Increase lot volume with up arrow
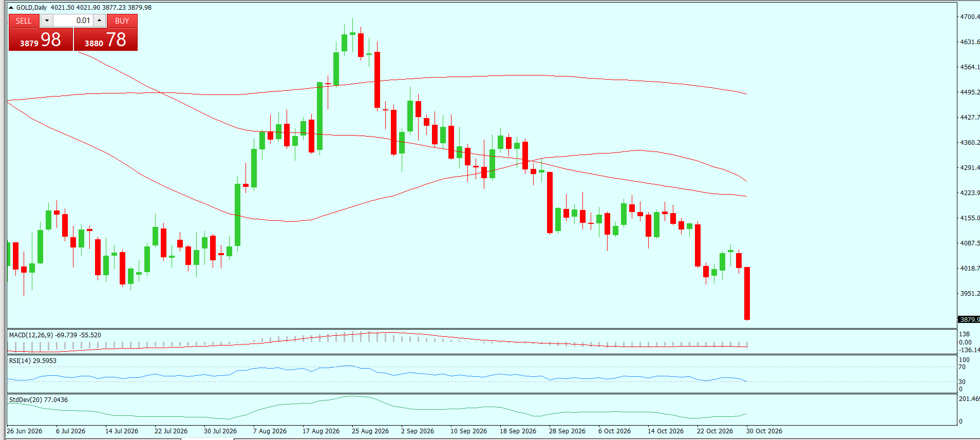This screenshot has width=980, height=440. [100, 21]
